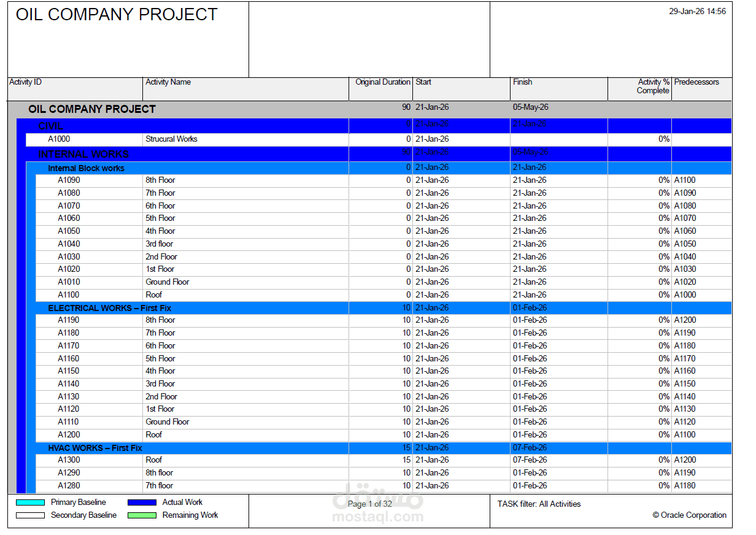Screen dimensions: 756x535
Task: Click activity ID A1190
Action: click(69, 320)
